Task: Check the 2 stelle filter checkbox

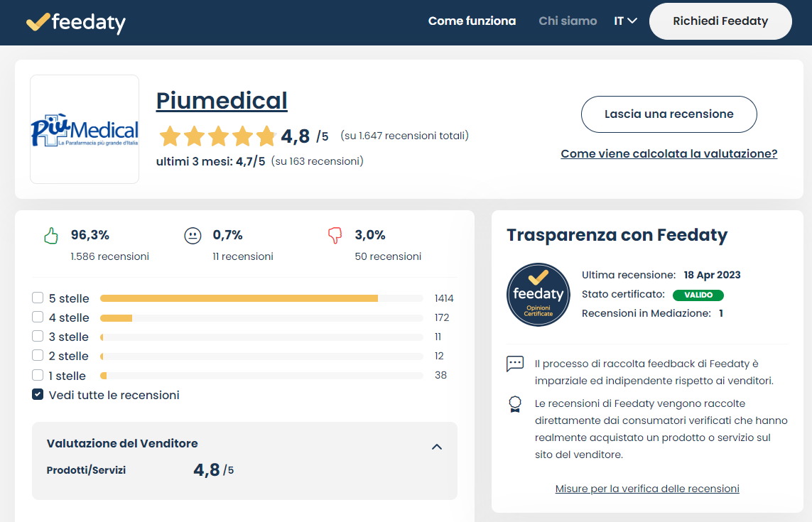Action: [x=37, y=355]
